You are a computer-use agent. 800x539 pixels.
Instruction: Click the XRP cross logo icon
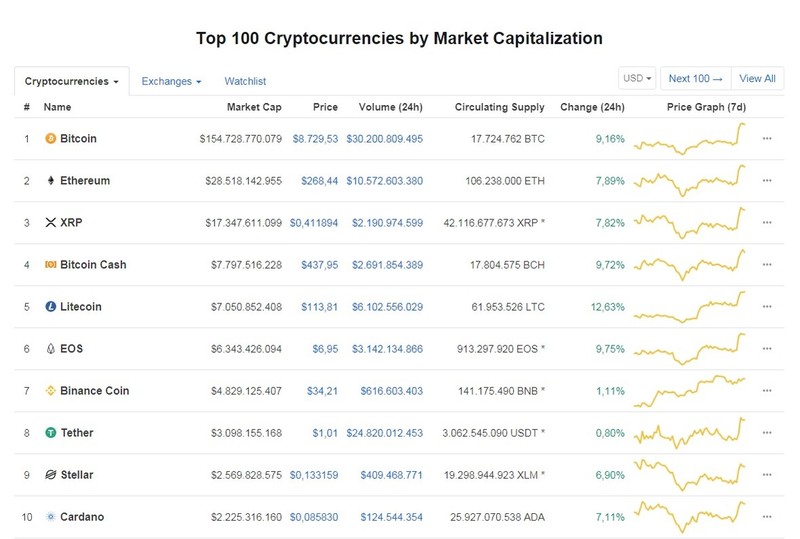point(51,223)
